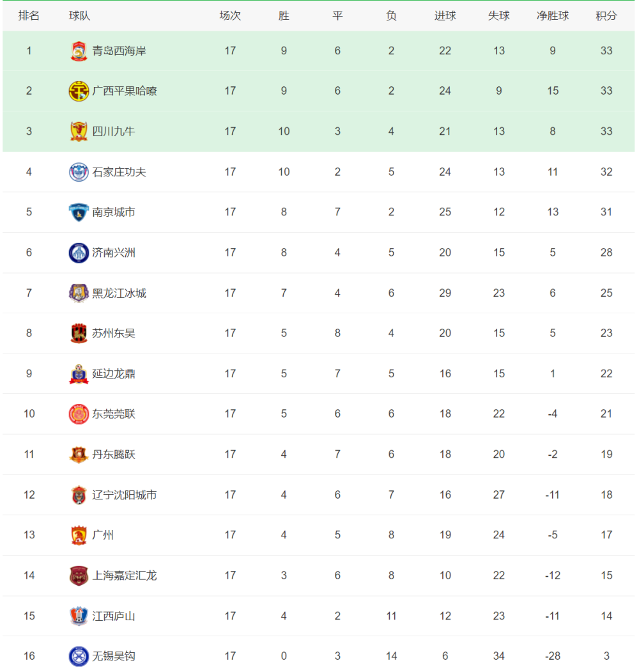Image resolution: width=639 pixels, height=672 pixels.
Task: Click the 广西平果哈嘹 team crest
Action: (79, 91)
